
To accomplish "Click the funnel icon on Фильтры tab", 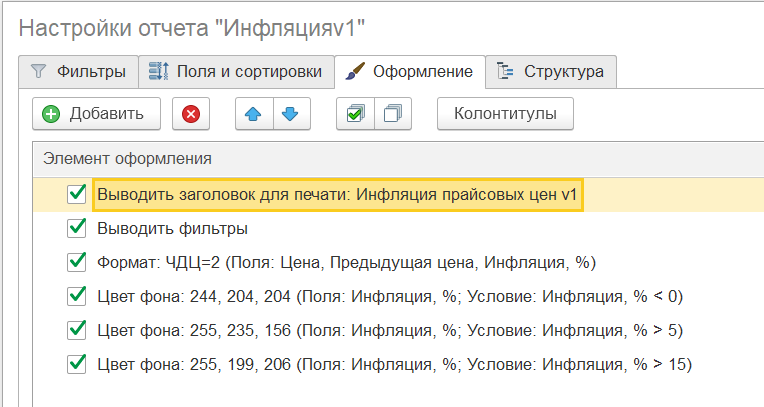I will click(x=38, y=71).
